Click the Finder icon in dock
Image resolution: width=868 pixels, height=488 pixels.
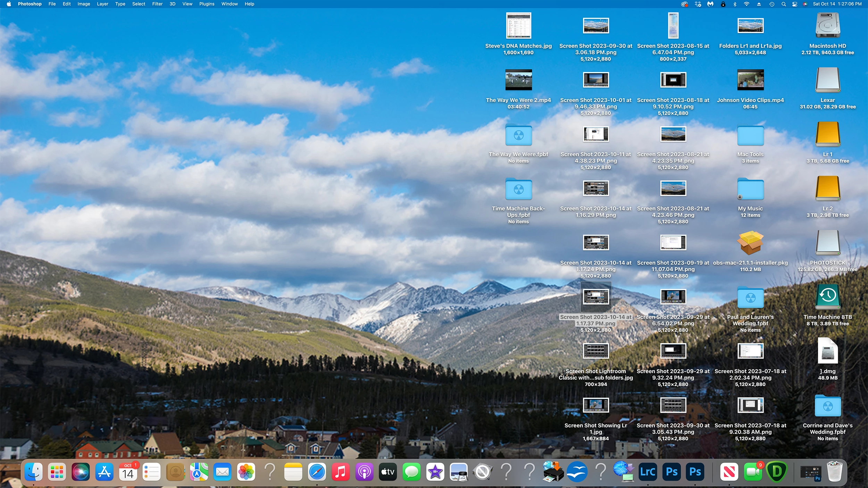tap(34, 472)
